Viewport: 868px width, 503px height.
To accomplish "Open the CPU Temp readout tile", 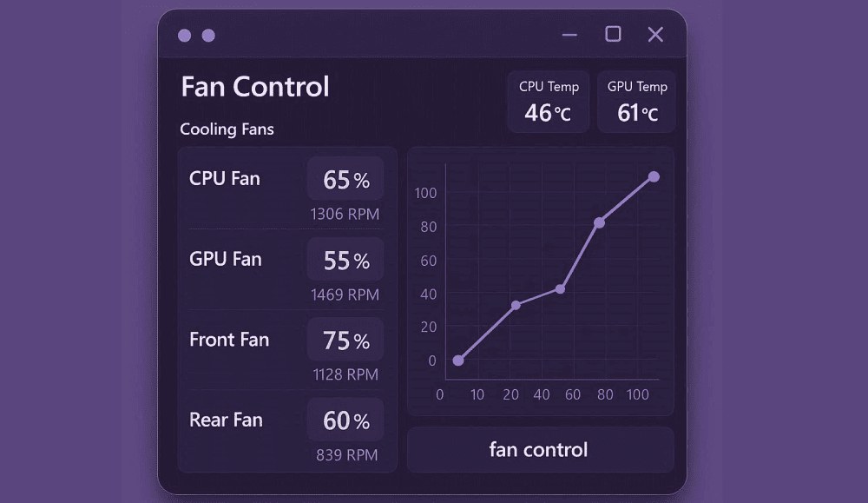I will (x=549, y=102).
